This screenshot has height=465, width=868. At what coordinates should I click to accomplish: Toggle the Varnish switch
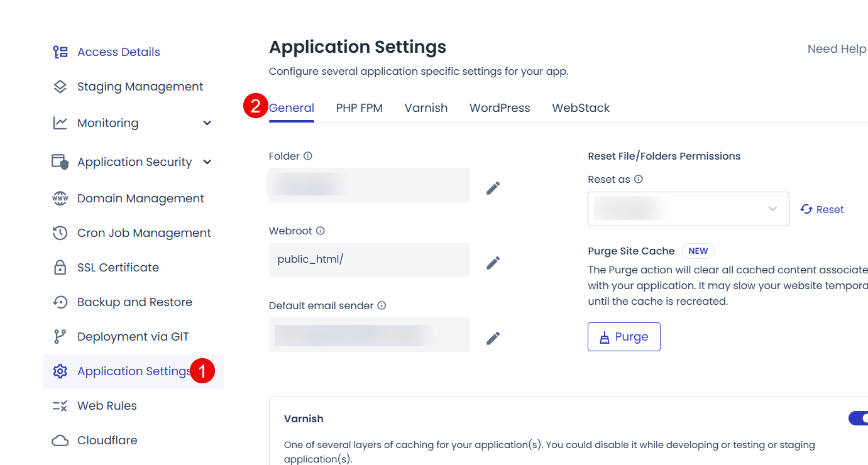coord(859,418)
